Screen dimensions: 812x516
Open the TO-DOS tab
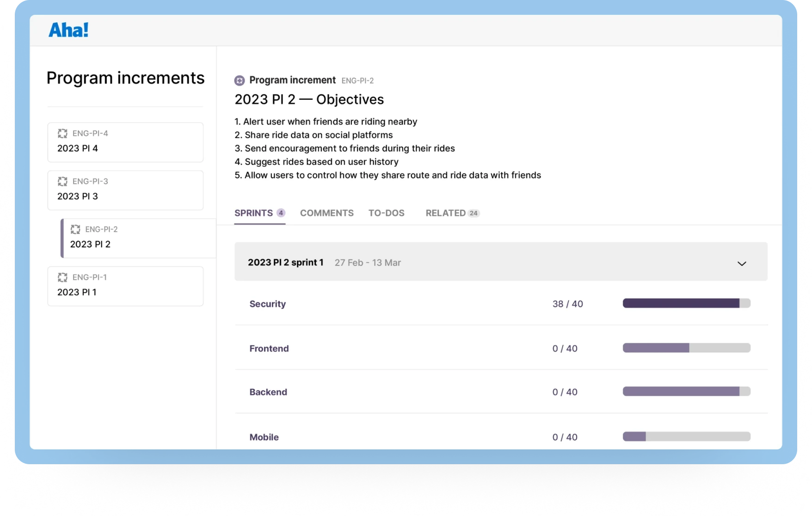pos(387,213)
